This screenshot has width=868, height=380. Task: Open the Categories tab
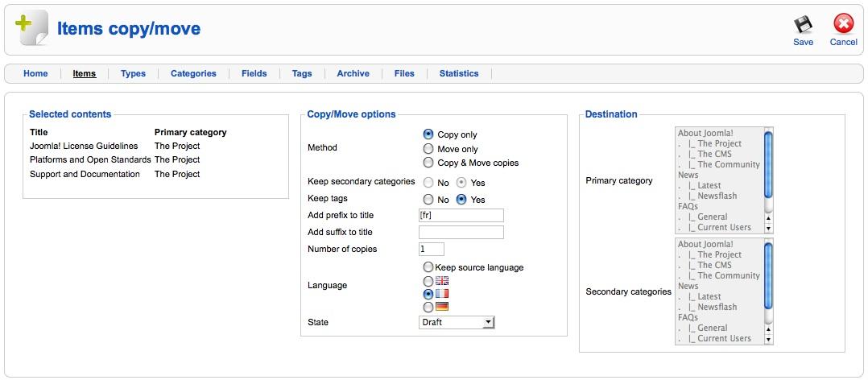[x=193, y=73]
